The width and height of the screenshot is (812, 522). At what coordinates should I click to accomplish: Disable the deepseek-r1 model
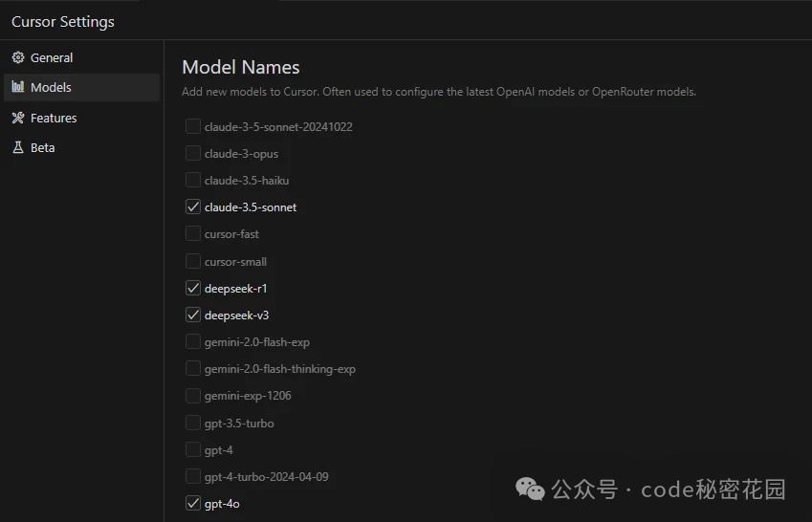tap(193, 288)
